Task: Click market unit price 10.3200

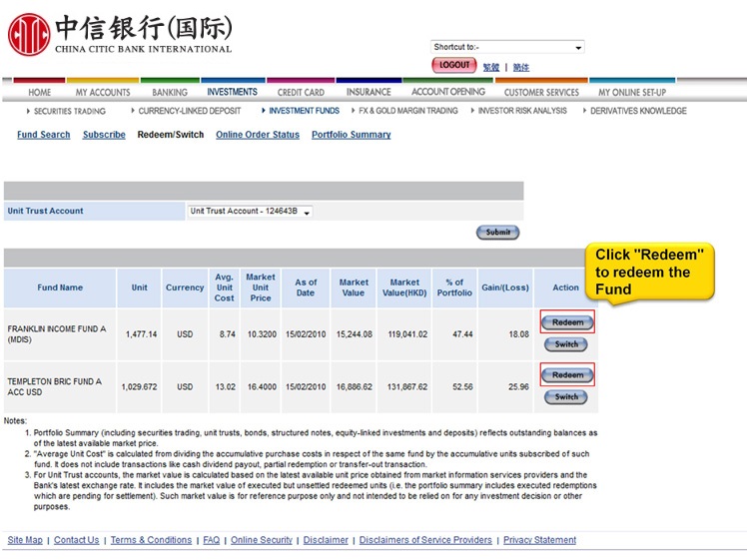Action: click(262, 334)
